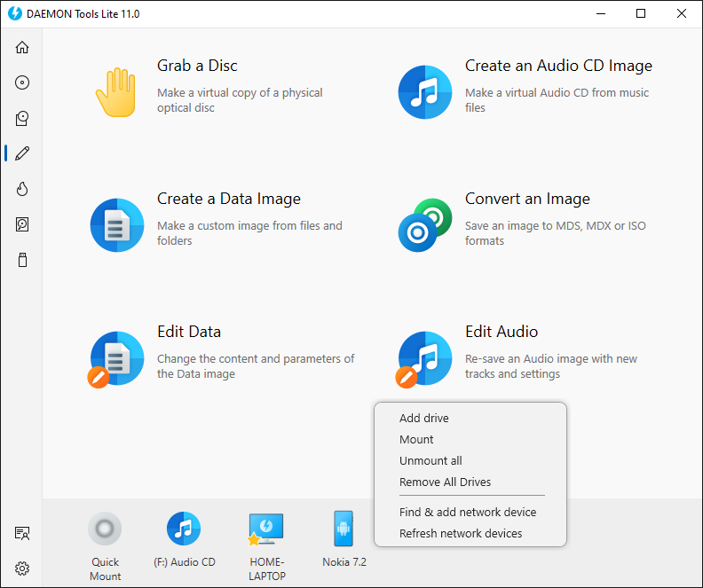Click the yellow hand Grab a Disc icon
The height and width of the screenshot is (588, 703).
pos(116,92)
